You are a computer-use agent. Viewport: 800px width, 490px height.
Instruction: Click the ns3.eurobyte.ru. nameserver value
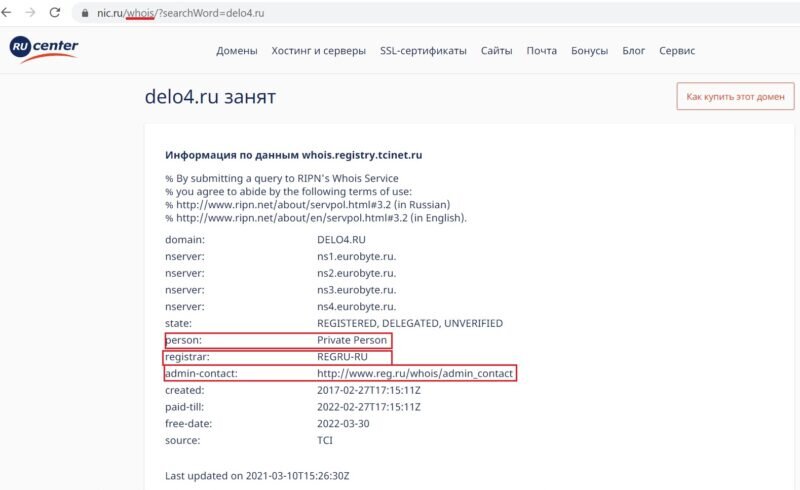point(356,290)
